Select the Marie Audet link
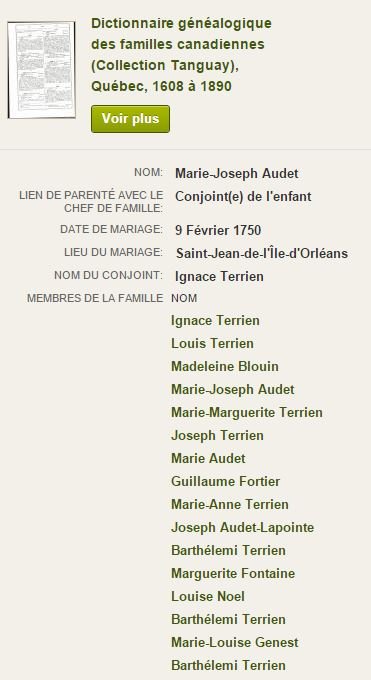The image size is (371, 680). click(x=208, y=458)
